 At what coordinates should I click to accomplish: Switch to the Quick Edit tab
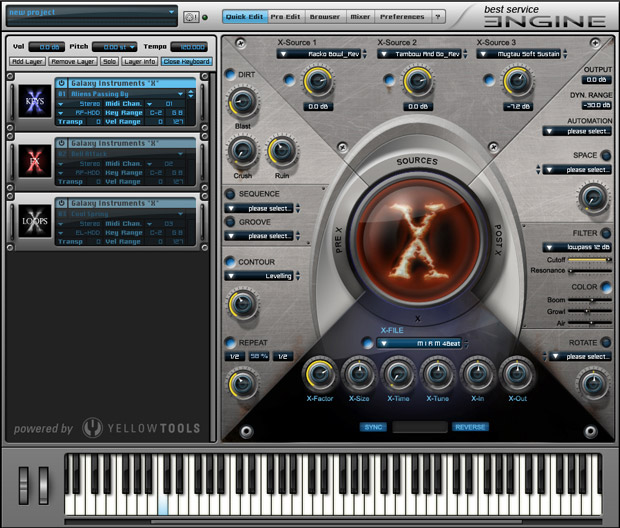tap(245, 17)
